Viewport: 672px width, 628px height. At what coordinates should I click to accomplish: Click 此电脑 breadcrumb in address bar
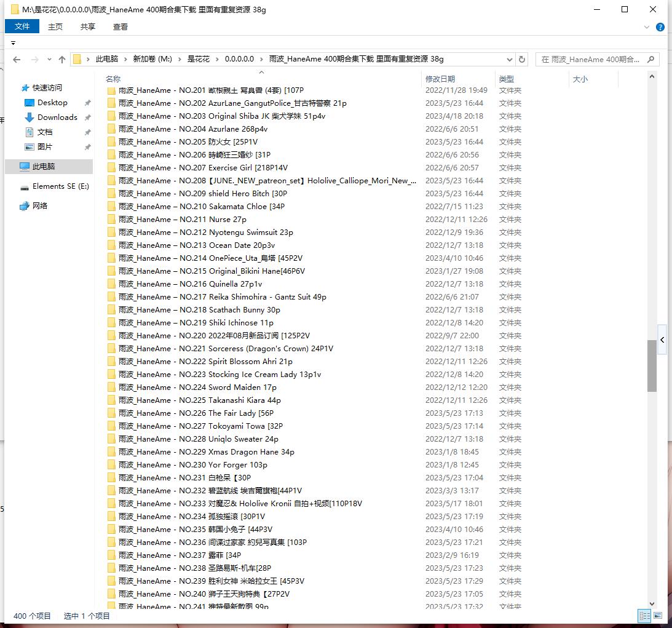tap(107, 59)
